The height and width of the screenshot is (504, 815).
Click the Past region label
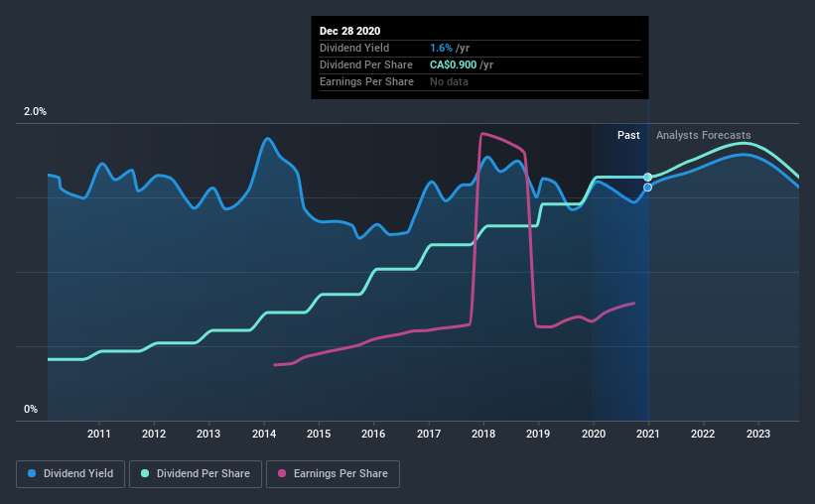tap(628, 135)
